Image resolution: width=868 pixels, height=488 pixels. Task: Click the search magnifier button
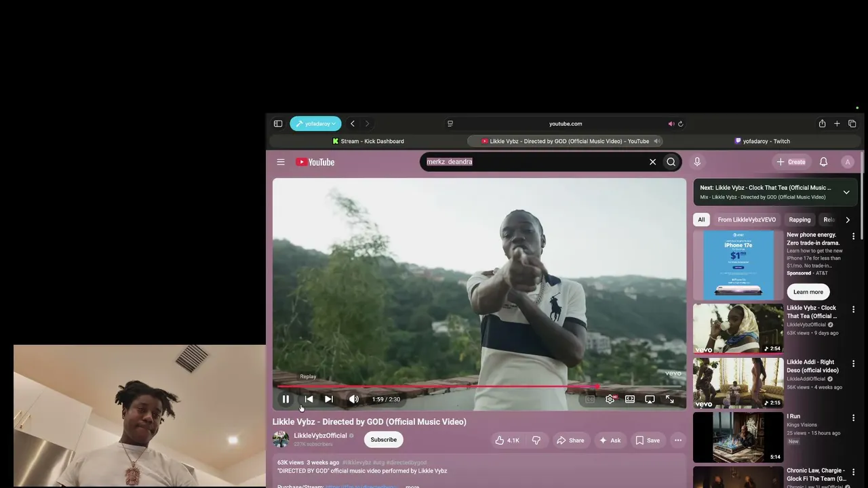671,162
